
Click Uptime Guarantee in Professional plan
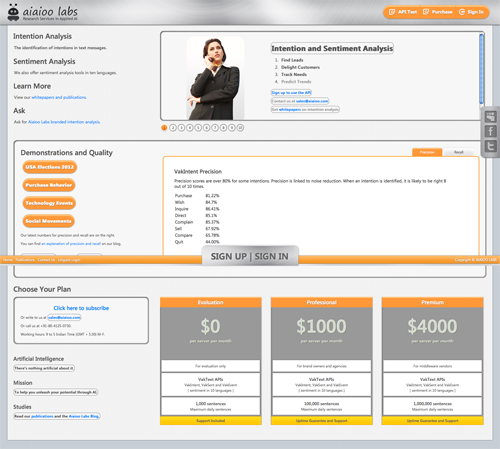tap(322, 421)
